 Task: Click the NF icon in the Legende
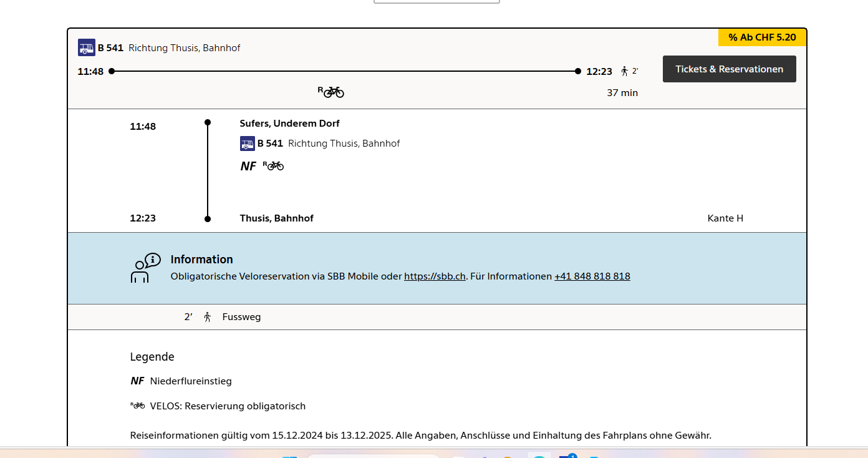tap(137, 381)
